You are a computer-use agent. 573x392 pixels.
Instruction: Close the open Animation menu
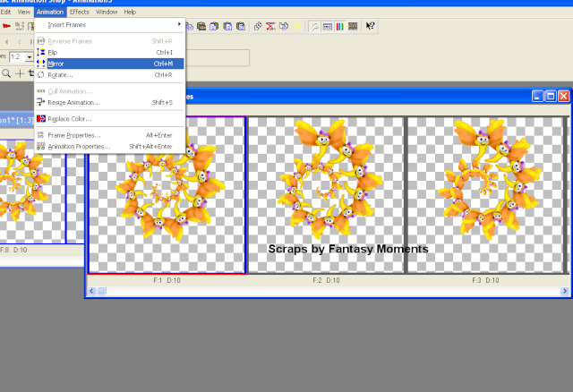coord(50,12)
